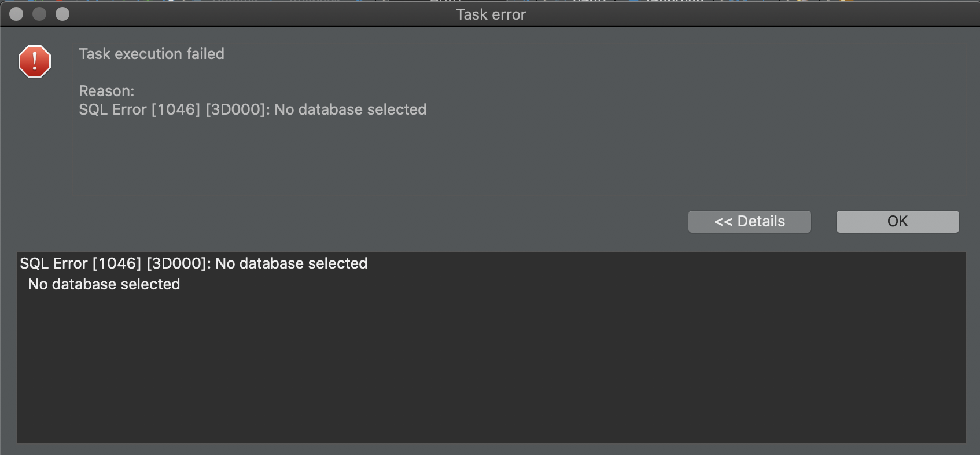This screenshot has height=455, width=980.
Task: Collapse the details pane via << Details
Action: pos(749,221)
